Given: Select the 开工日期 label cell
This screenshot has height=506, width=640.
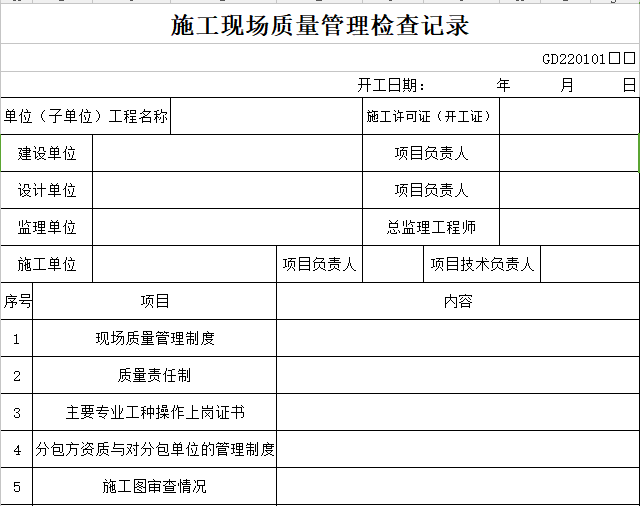Looking at the screenshot, I should [x=391, y=86].
